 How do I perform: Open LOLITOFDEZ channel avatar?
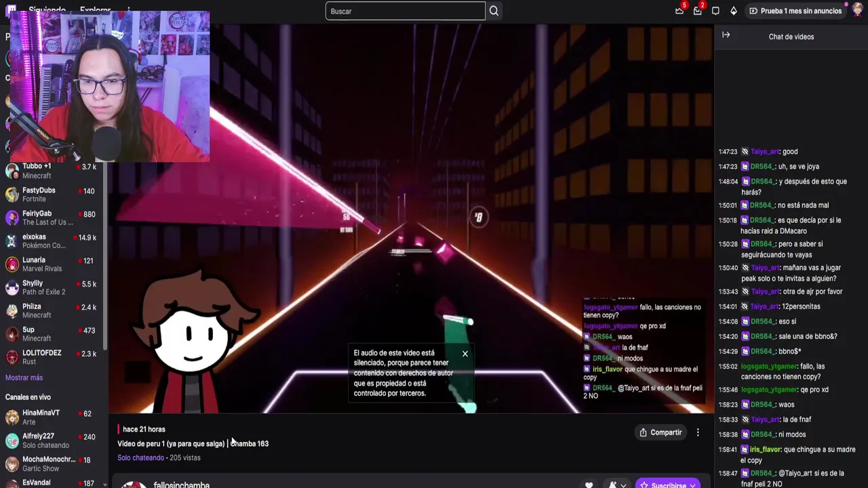[x=12, y=357]
